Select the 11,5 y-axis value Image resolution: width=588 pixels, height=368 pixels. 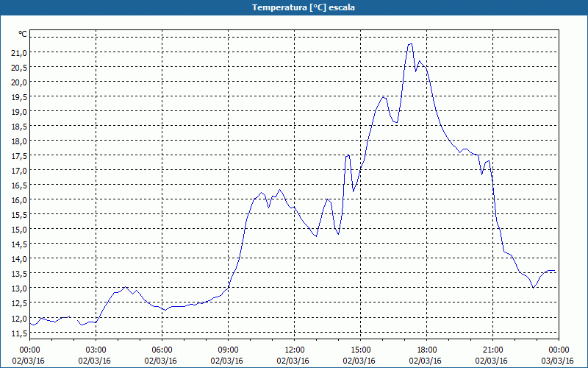19,333
